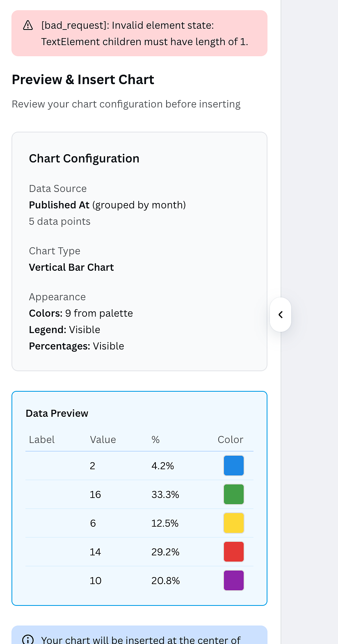Collapse the side panel with chevron button
Viewport: 338px width, 644px height.
281,315
